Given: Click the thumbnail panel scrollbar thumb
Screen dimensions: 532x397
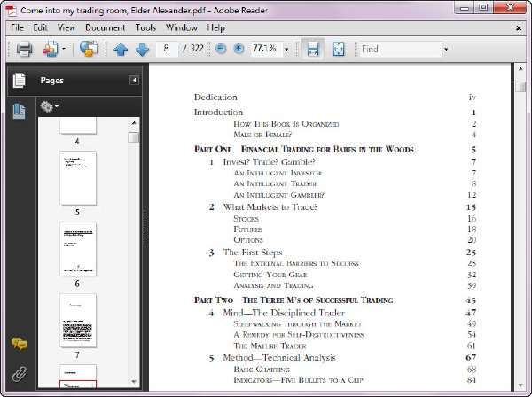Looking at the screenshot, I should click(134, 137).
